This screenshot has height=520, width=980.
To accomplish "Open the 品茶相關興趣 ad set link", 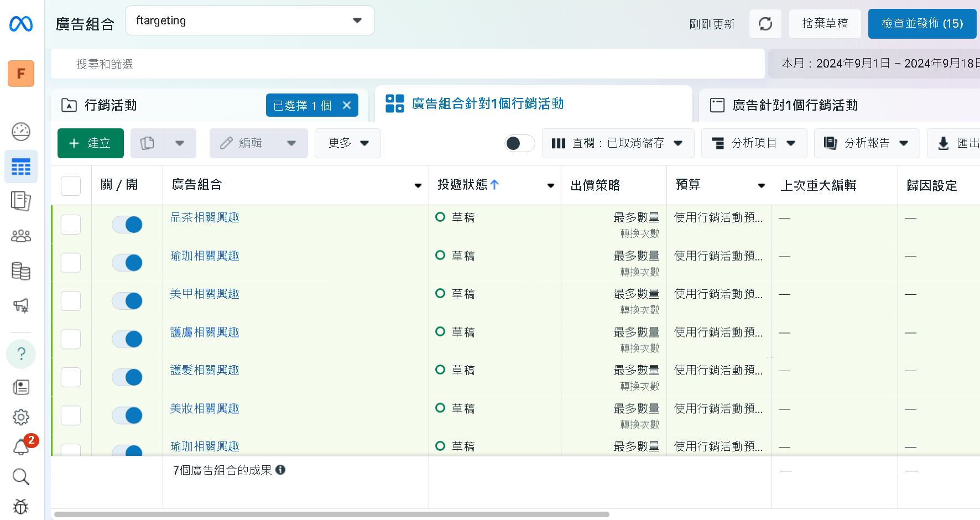I will point(205,217).
